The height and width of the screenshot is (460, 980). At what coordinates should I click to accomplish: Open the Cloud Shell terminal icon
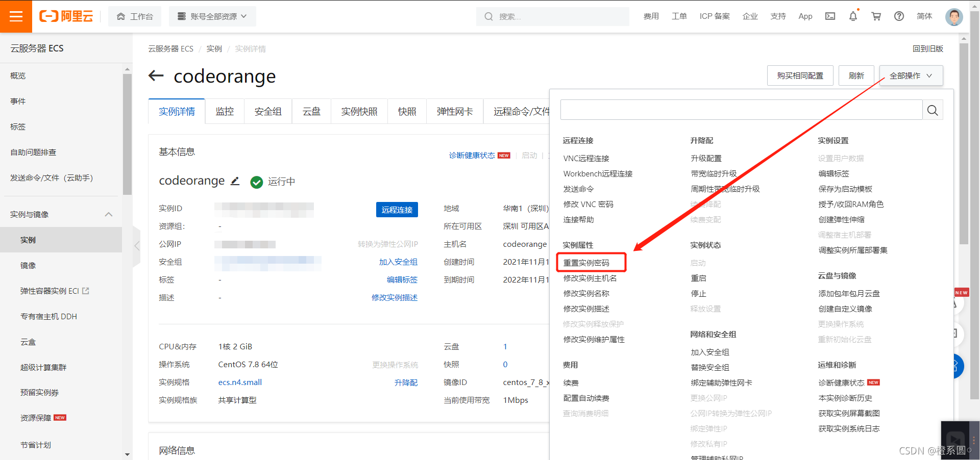pyautogui.click(x=830, y=16)
